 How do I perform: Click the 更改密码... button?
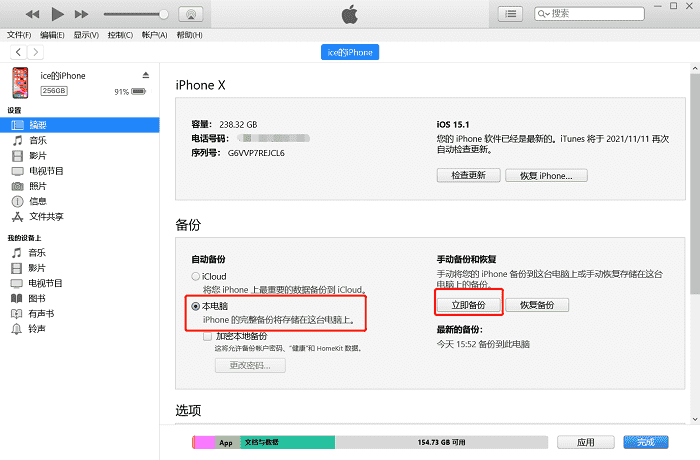tap(250, 365)
